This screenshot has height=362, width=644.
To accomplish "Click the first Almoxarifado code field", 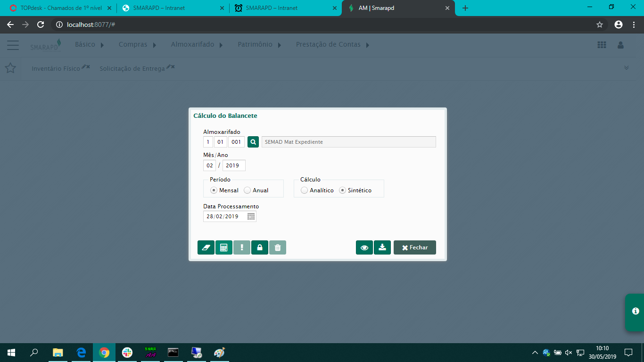I will tap(208, 142).
